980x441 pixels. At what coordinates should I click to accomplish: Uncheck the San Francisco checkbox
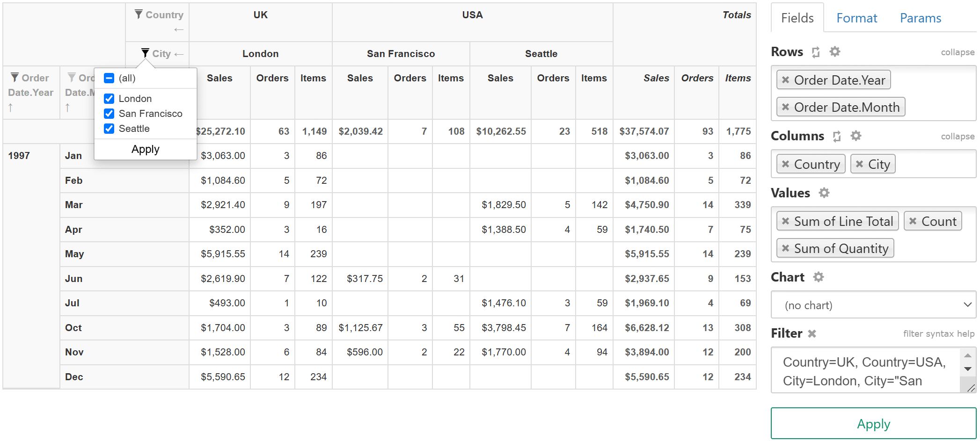[x=109, y=114]
